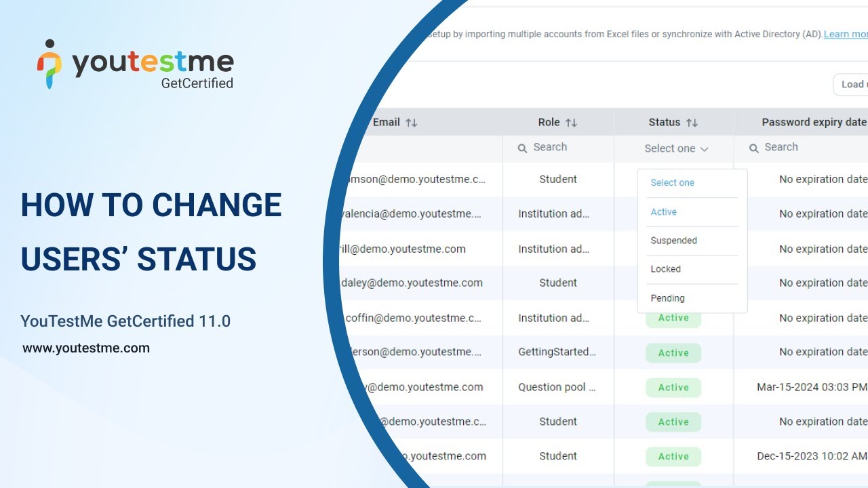
Task: Click the 'HOW TO CHANGE USERS' STATUS' title
Action: pos(151,232)
